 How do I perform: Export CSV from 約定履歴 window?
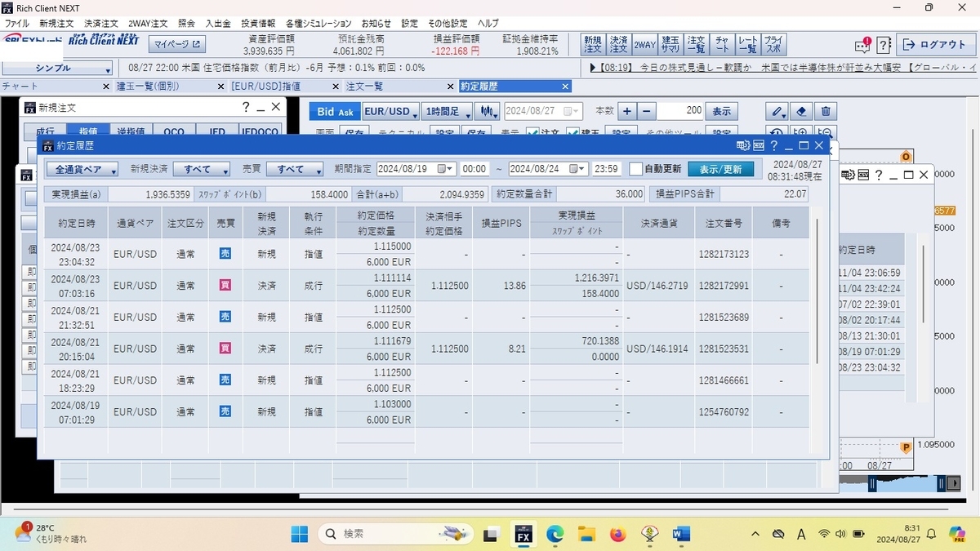tap(759, 145)
